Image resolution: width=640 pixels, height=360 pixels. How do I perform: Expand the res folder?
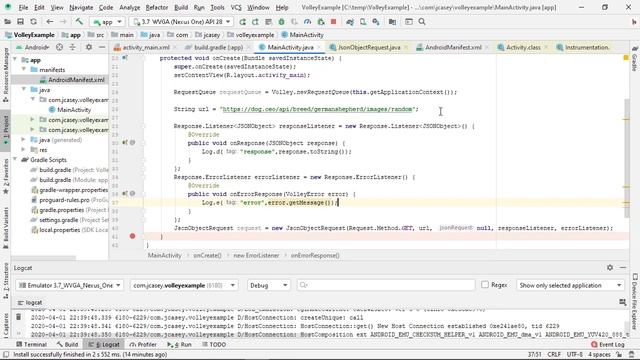(x=24, y=149)
